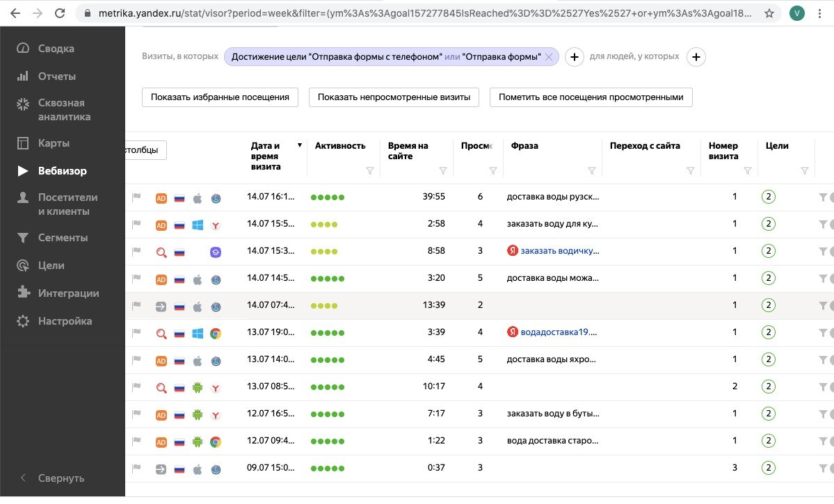Screen dimensions: 834x504
Task: Click Показать избранные посещения button
Action: coord(220,97)
